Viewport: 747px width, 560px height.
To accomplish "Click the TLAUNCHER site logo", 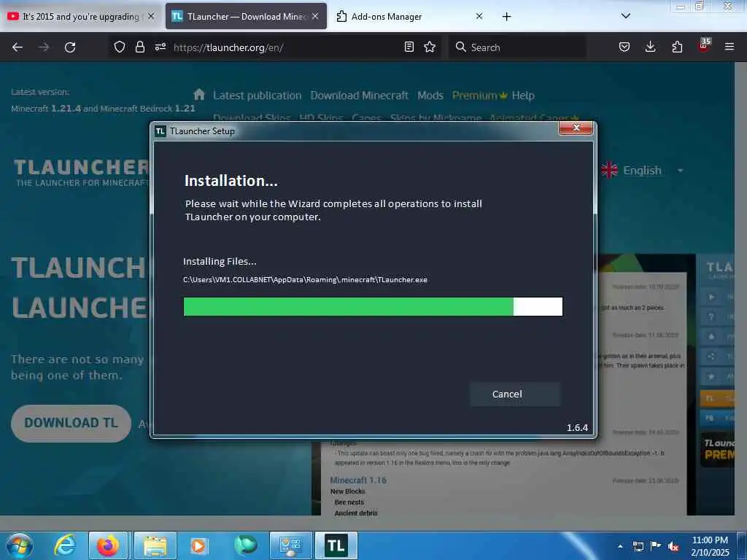I will tap(81, 172).
